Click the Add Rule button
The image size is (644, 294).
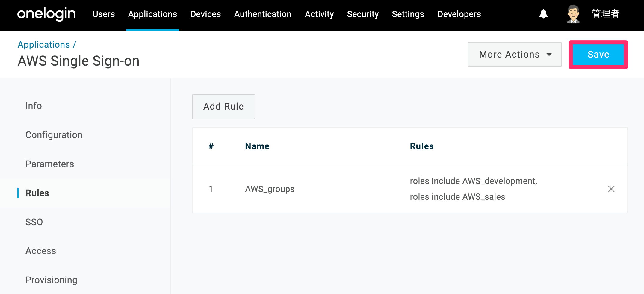point(223,106)
